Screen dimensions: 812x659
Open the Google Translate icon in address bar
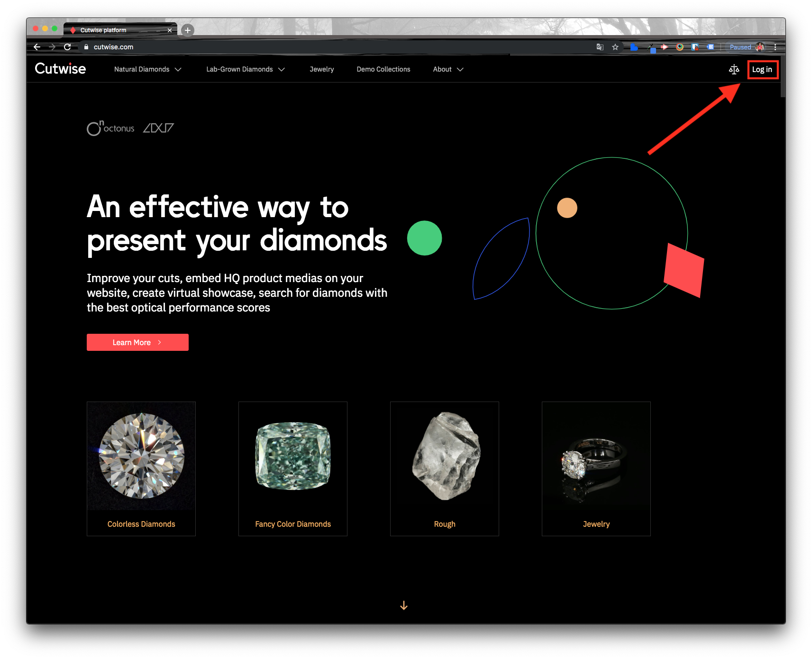coord(600,47)
